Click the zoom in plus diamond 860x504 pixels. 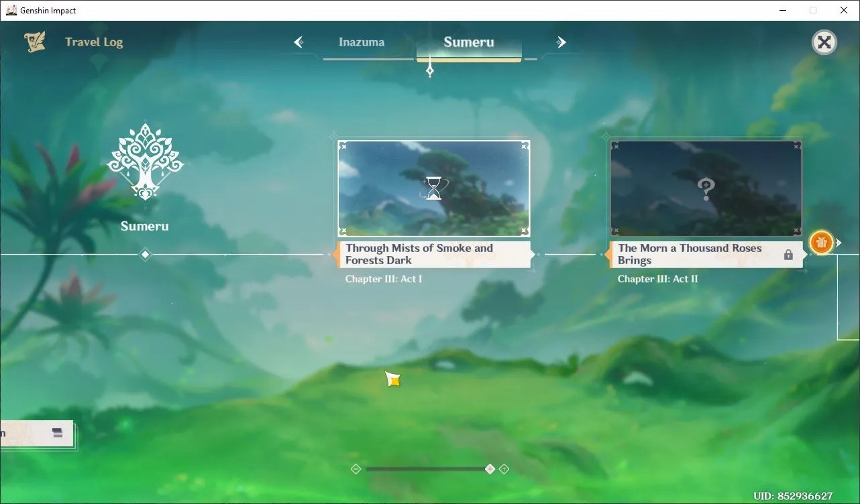pos(504,469)
